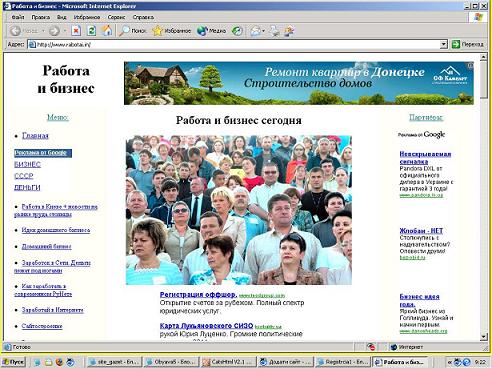Open the Media (Медиа) toolbar button
Image resolution: width=492 pixels, height=369 pixels.
click(x=211, y=31)
